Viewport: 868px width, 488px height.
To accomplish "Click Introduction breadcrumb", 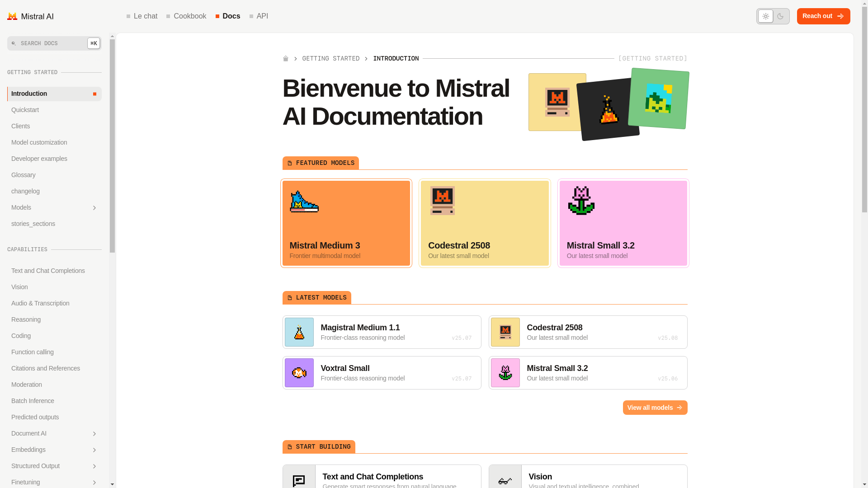I will [396, 59].
